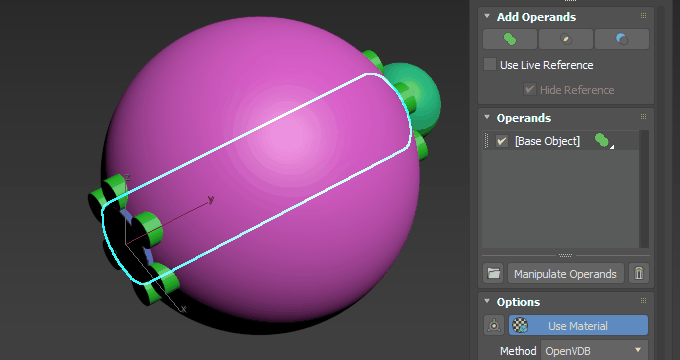Grab the Add Operands rollout grip dots
Image resolution: width=680 pixels, height=360 pixels.
[x=643, y=16]
